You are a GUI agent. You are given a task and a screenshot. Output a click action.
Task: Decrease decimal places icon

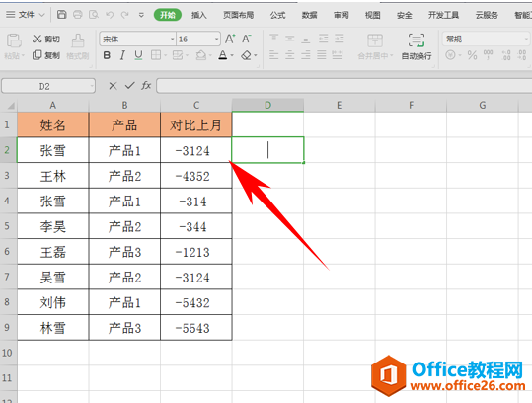pos(522,55)
